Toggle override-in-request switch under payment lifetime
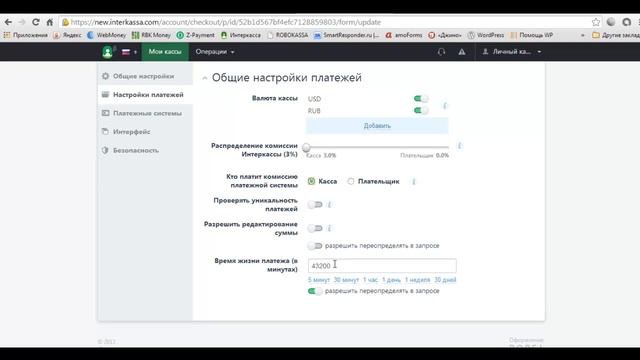This screenshot has width=640, height=360. [315, 291]
